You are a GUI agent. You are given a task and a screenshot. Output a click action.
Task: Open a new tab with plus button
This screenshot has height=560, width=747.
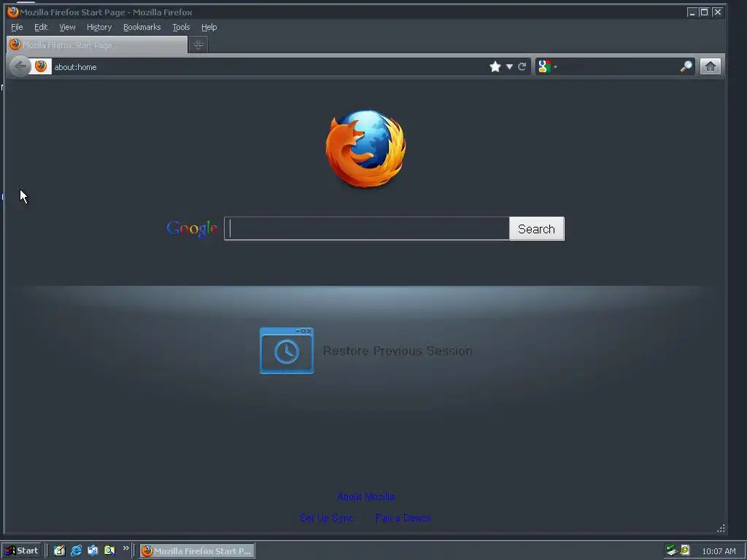point(198,44)
